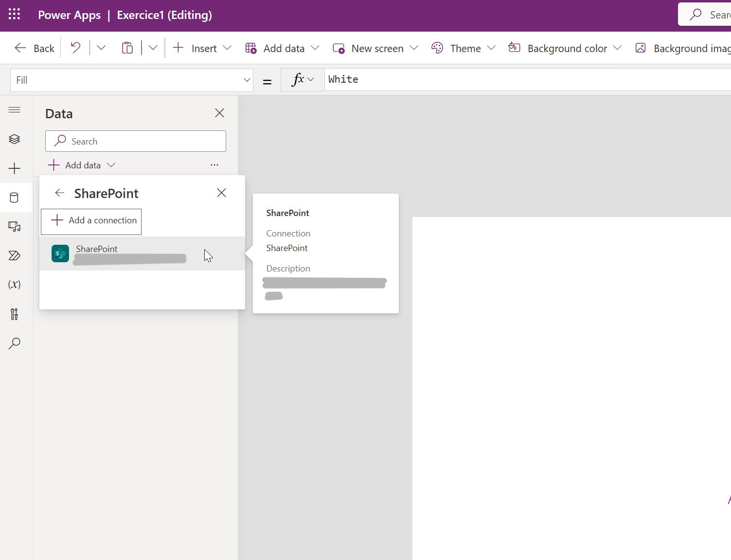The width and height of the screenshot is (731, 560).
Task: Click the Data panel search field
Action: click(x=136, y=141)
